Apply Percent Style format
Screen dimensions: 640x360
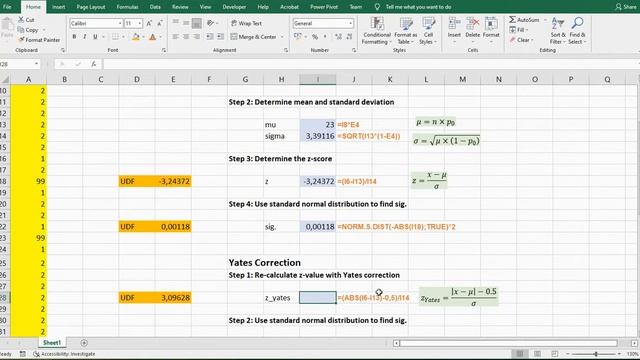pos(315,37)
